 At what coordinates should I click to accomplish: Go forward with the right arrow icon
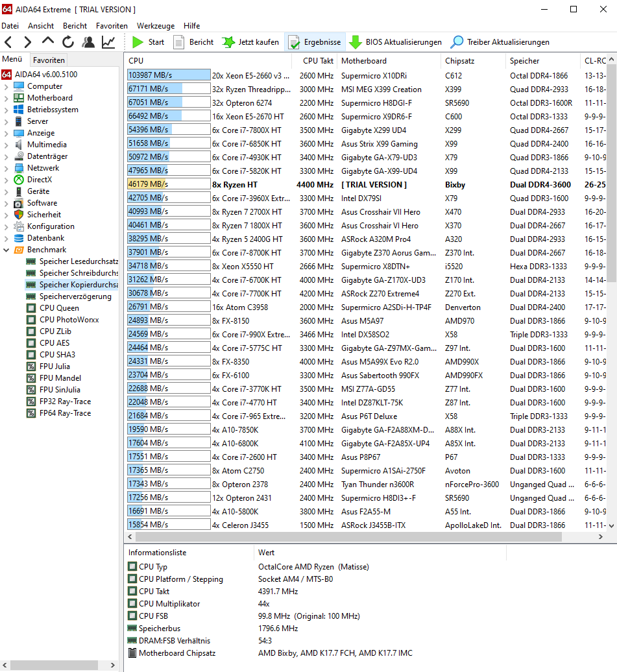tap(27, 42)
